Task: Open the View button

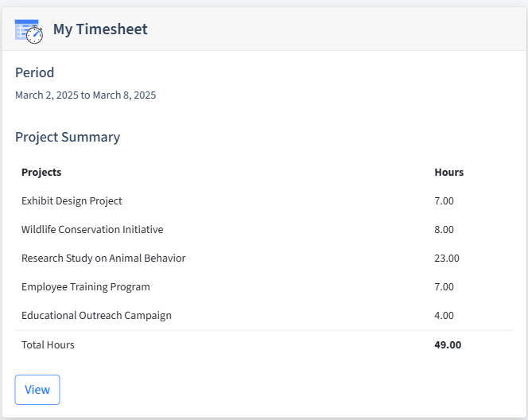Action: pos(37,390)
